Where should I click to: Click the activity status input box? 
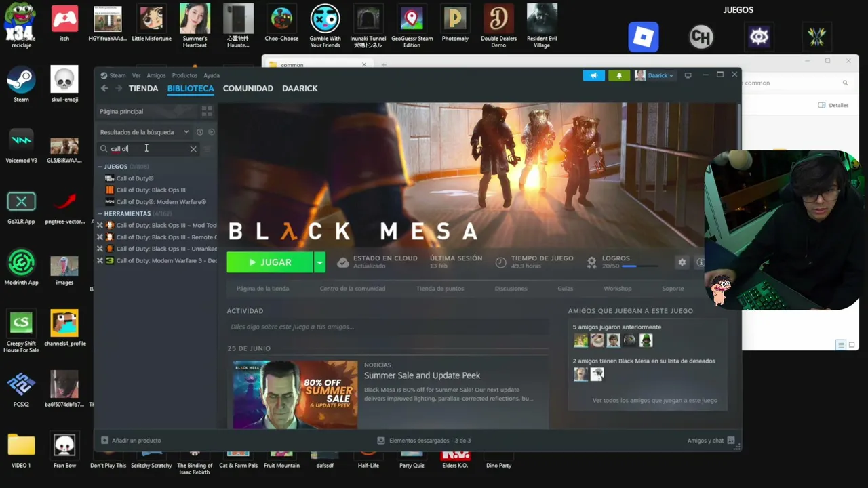(x=387, y=327)
